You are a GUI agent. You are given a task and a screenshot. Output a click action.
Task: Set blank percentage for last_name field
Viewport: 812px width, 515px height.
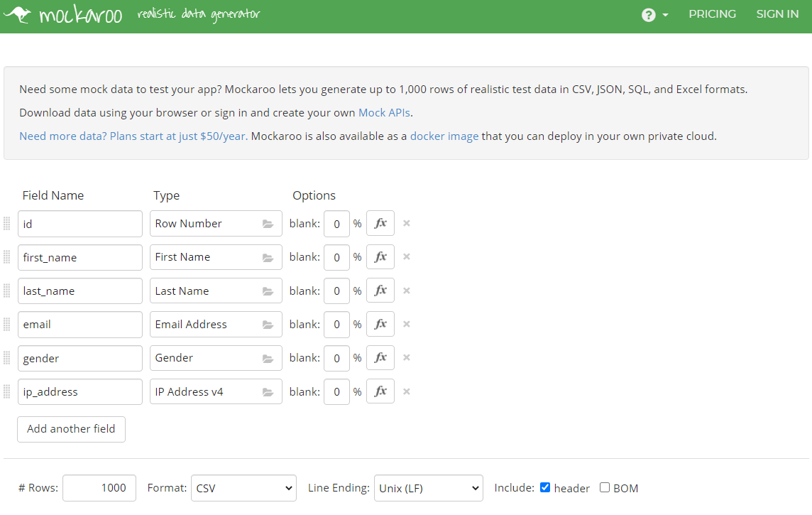pos(336,291)
